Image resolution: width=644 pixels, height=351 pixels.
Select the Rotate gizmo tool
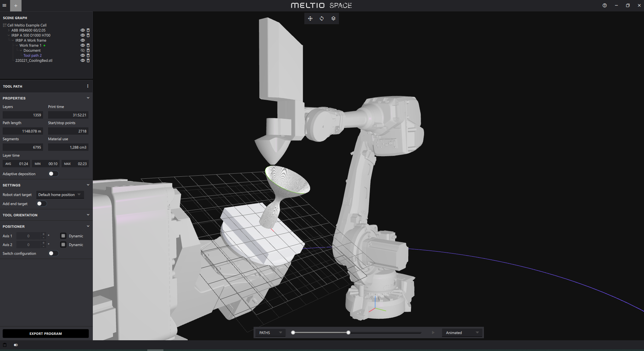pyautogui.click(x=321, y=18)
